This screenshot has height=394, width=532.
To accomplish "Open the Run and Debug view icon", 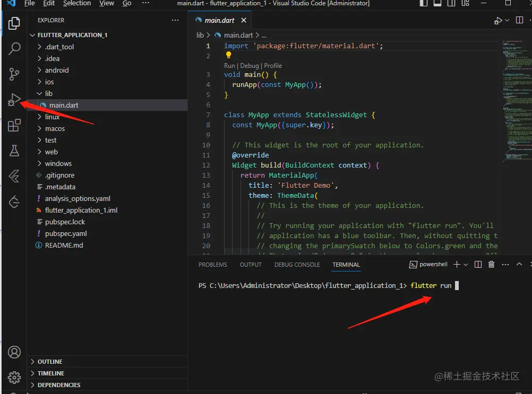I will pyautogui.click(x=14, y=100).
